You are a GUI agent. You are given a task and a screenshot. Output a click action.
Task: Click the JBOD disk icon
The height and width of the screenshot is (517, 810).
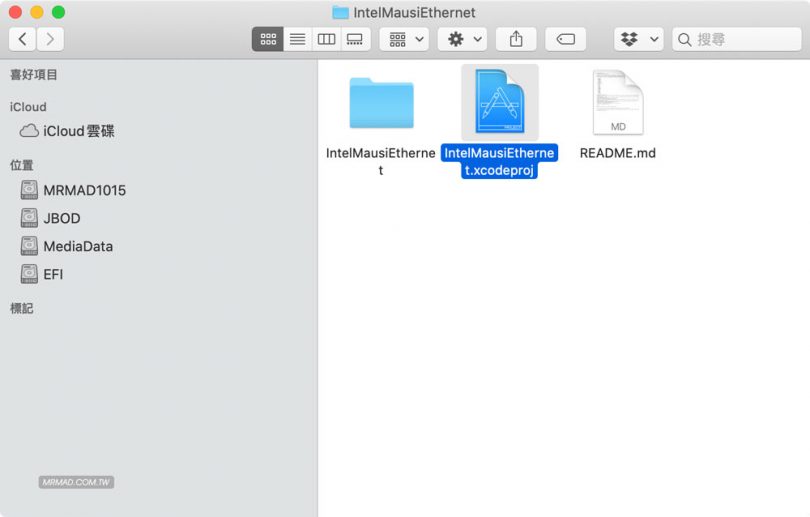[x=29, y=218]
